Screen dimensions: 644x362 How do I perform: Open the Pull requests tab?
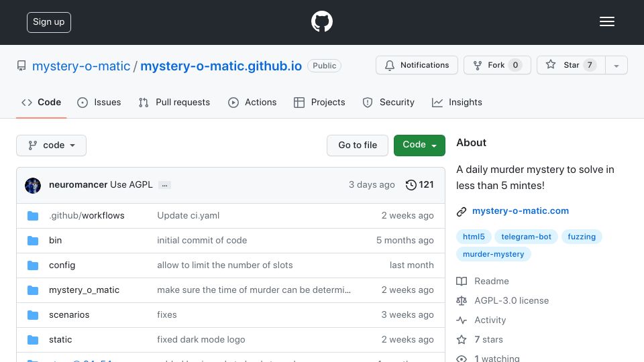[174, 102]
